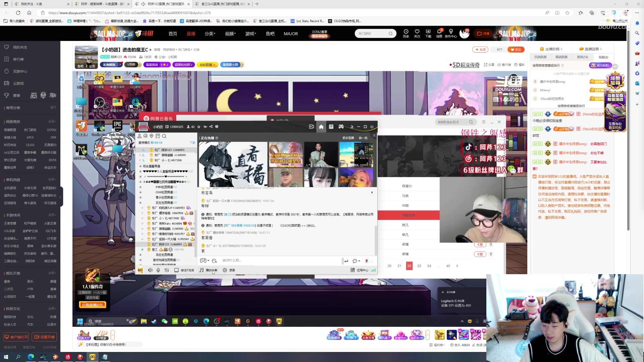
Task: Toggle the + 友邻 button
Action: pos(480,50)
